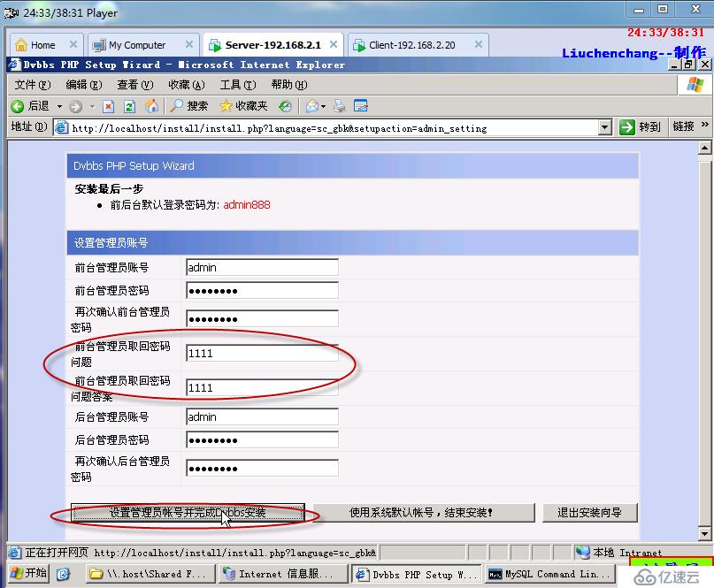This screenshot has width=714, height=588.
Task: Focus the 前台管理员密码 password field
Action: coord(262,290)
